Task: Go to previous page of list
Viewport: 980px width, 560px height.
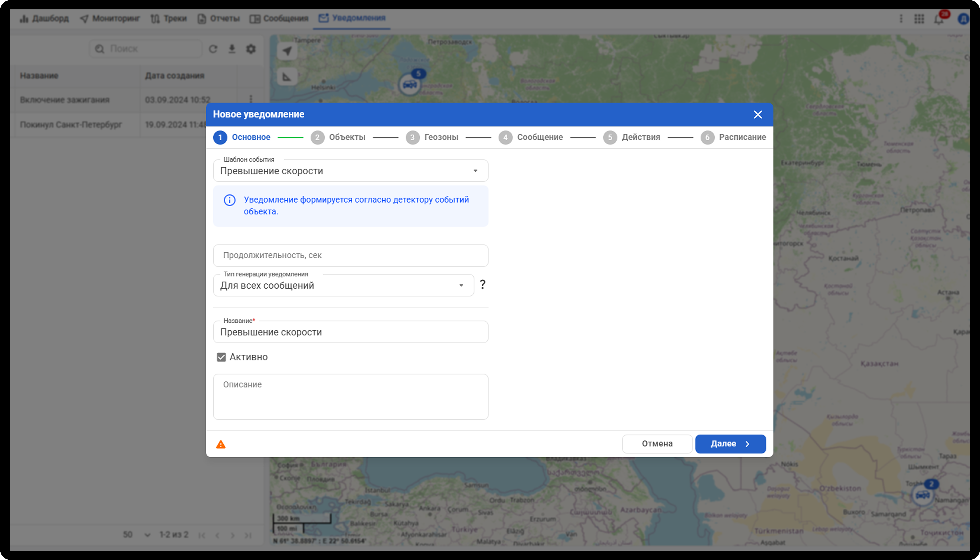Action: pyautogui.click(x=217, y=535)
